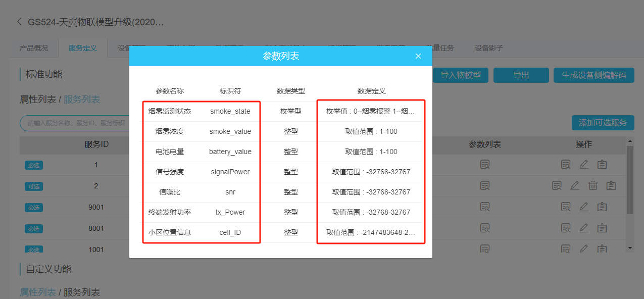Click the clipboard icon for service 1

(602, 164)
